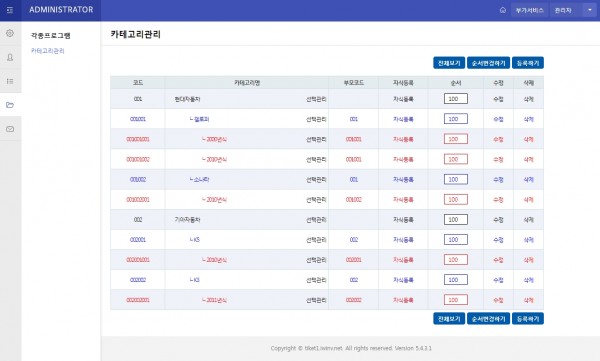The height and width of the screenshot is (361, 600).
Task: Click 자식등록 in the row for code 001001
Action: (x=403, y=119)
